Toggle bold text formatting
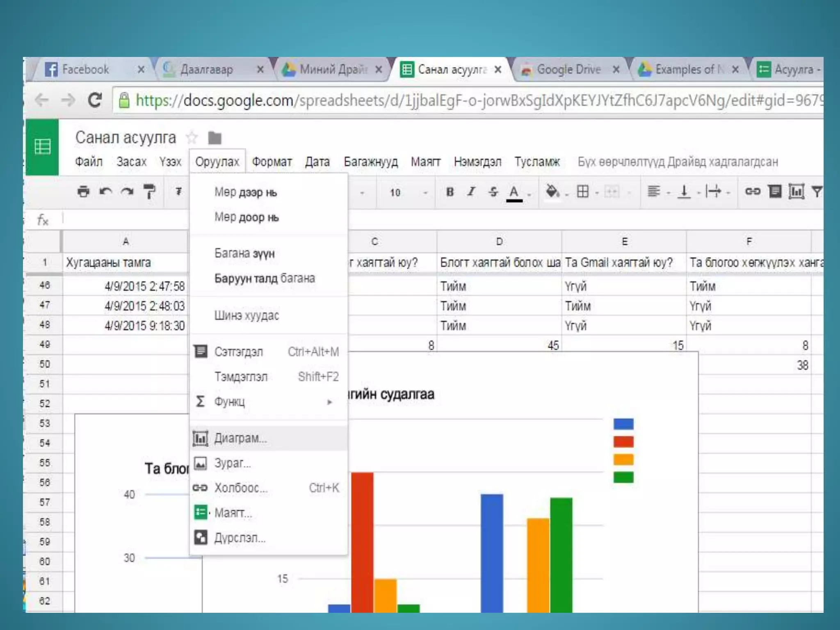 [x=450, y=192]
